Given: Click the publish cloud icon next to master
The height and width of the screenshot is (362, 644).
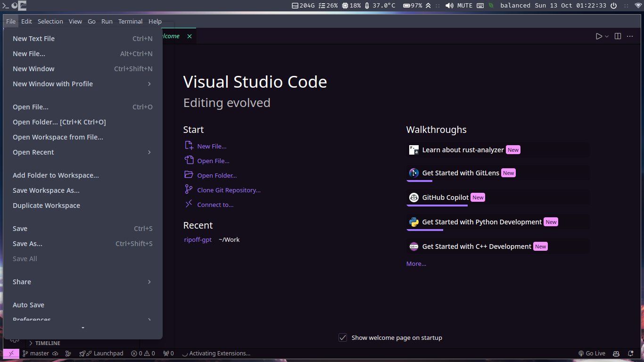Looking at the screenshot, I should (x=55, y=354).
